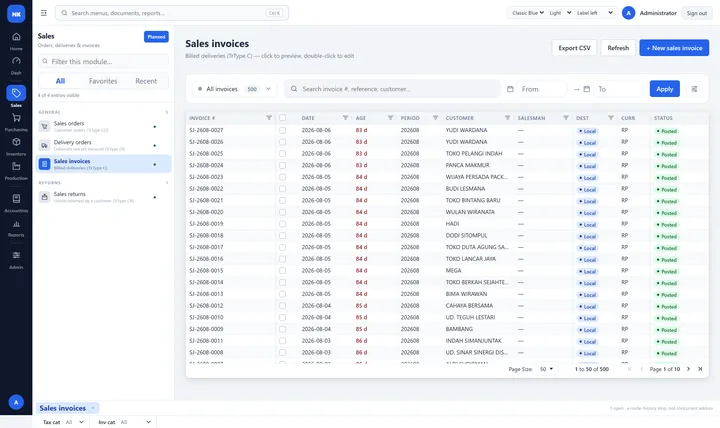Click the Refresh button
This screenshot has width=720, height=428.
(x=618, y=48)
